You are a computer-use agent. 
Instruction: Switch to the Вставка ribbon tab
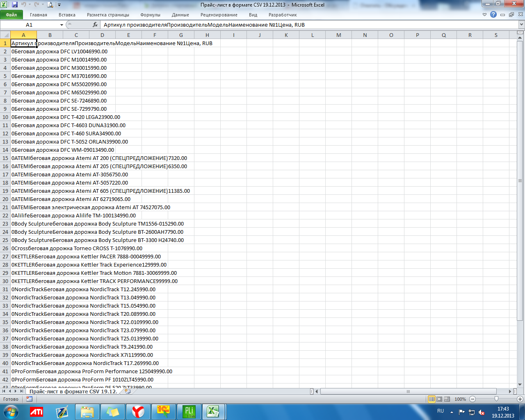point(67,15)
